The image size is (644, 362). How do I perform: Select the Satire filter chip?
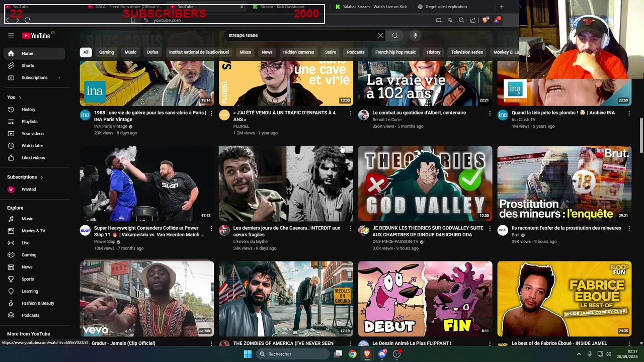click(x=331, y=52)
